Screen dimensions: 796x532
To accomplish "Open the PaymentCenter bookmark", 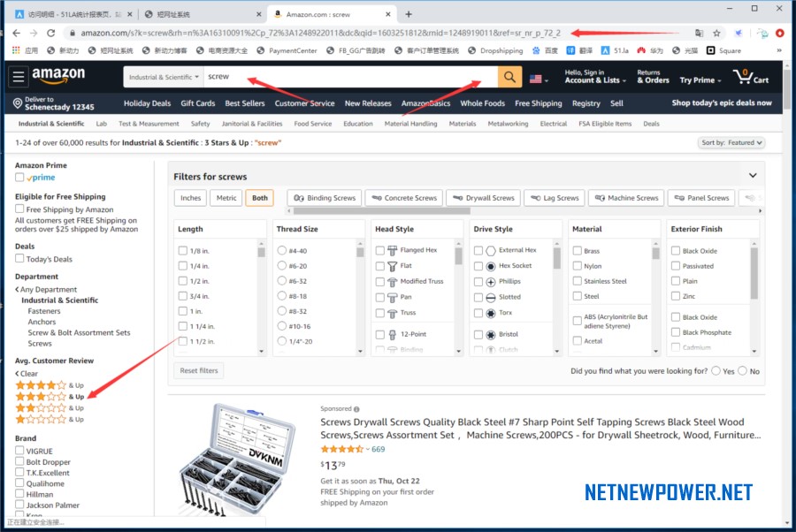I will click(x=287, y=50).
